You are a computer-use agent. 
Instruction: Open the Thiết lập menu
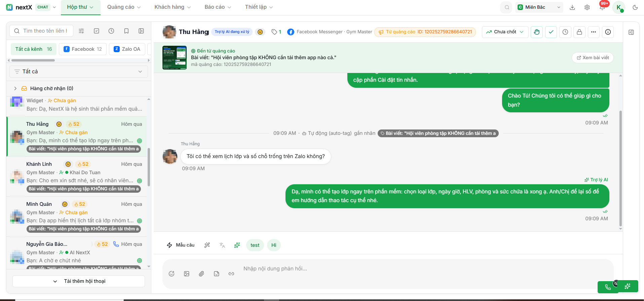coord(259,7)
